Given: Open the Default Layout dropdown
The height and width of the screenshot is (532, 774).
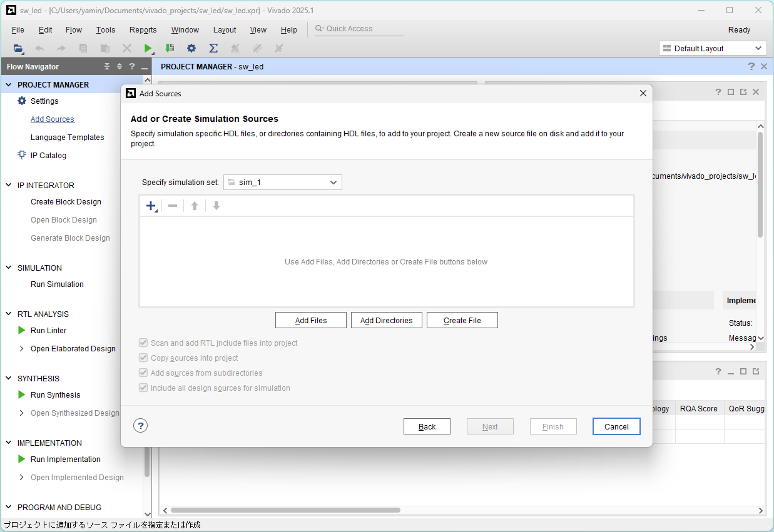Looking at the screenshot, I should pos(713,49).
